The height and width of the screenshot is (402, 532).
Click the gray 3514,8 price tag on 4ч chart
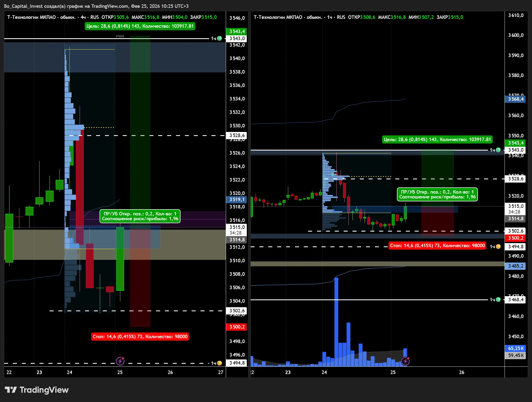[x=237, y=240]
